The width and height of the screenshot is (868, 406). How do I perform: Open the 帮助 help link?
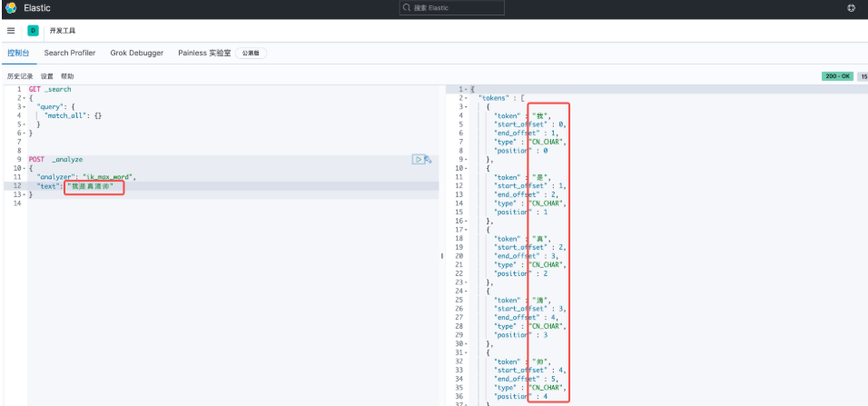pos(67,76)
